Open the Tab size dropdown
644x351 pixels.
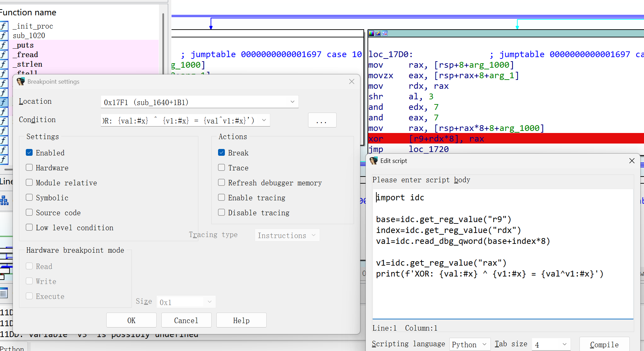click(551, 345)
